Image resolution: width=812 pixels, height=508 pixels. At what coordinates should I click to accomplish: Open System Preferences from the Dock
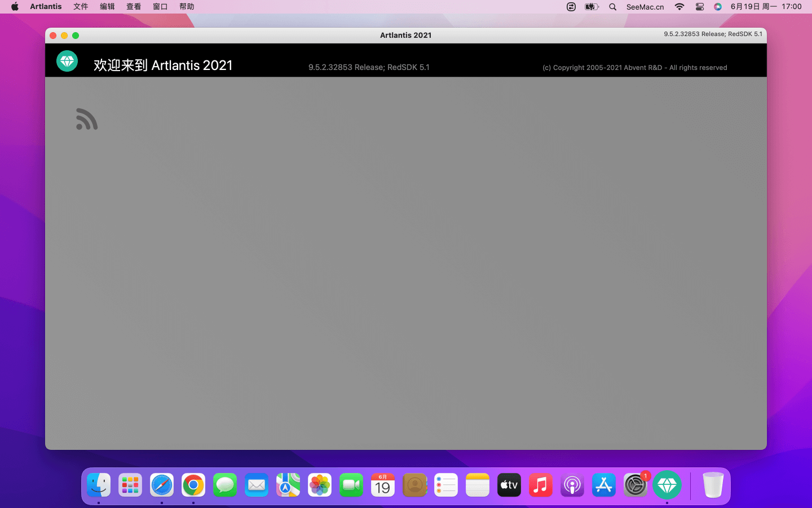click(635, 485)
